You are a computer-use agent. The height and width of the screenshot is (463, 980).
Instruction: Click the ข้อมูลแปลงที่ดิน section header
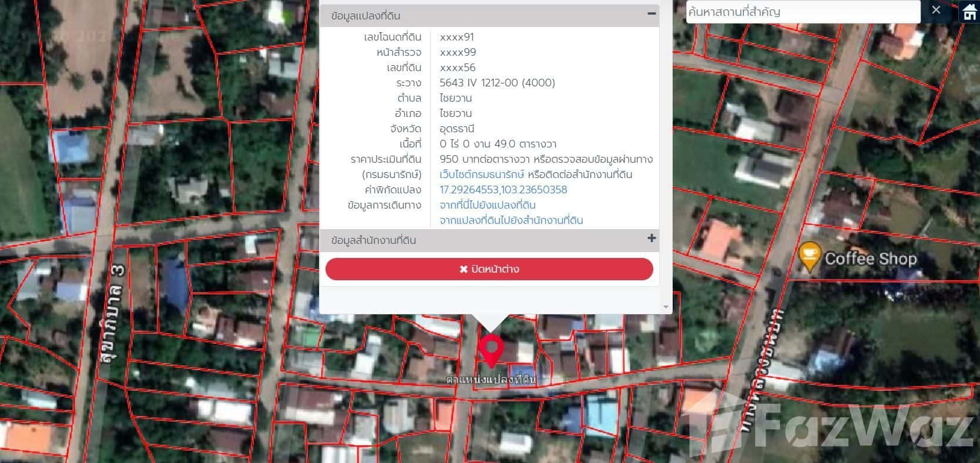(365, 16)
